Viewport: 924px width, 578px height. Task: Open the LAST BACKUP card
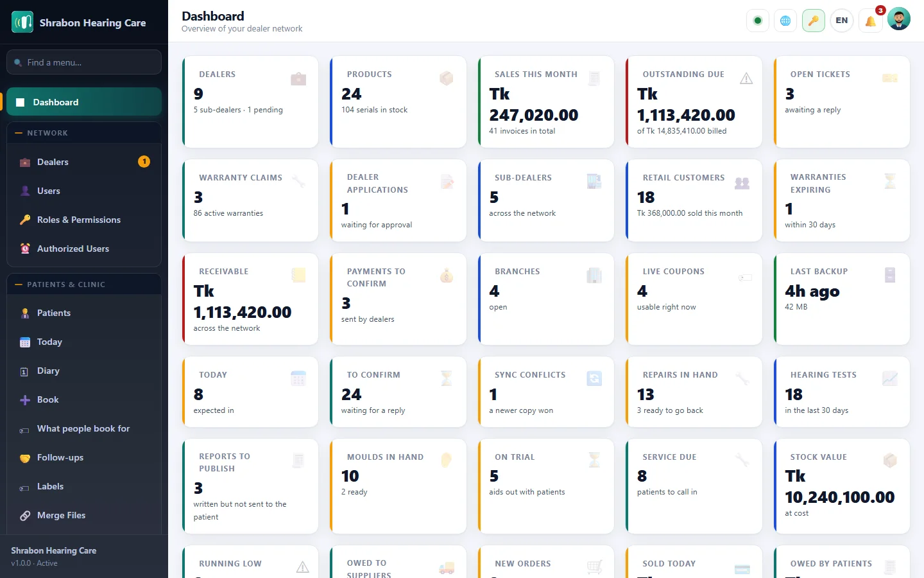[x=842, y=299]
